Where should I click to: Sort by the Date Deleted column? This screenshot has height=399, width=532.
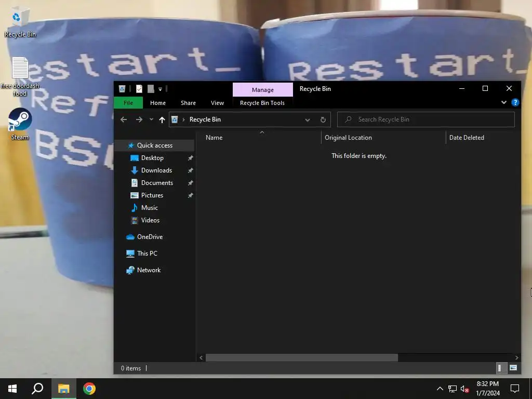467,137
